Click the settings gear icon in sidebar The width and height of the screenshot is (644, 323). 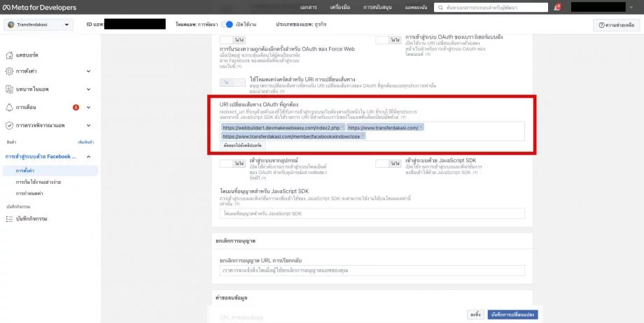[9, 71]
